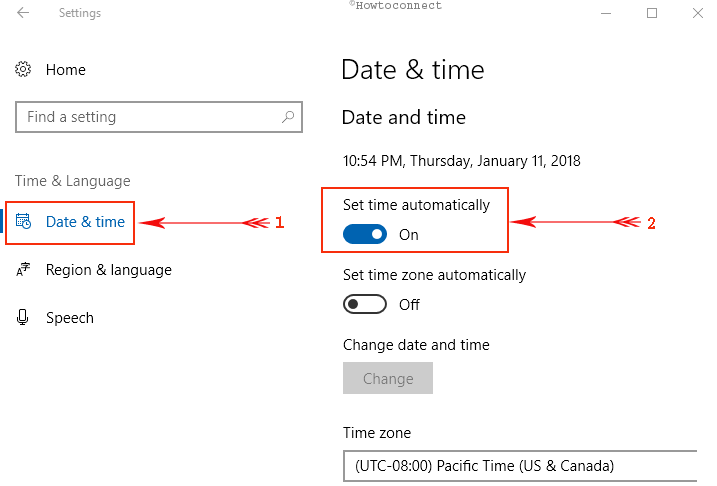717x486 pixels.
Task: Click the Region & language icon
Action: tap(23, 269)
